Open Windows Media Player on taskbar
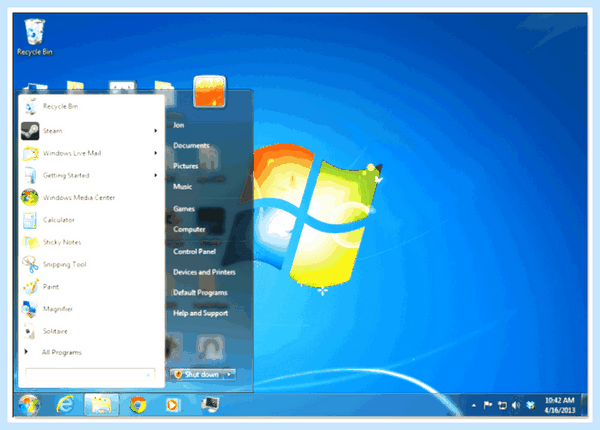600x430 pixels. pos(172,405)
